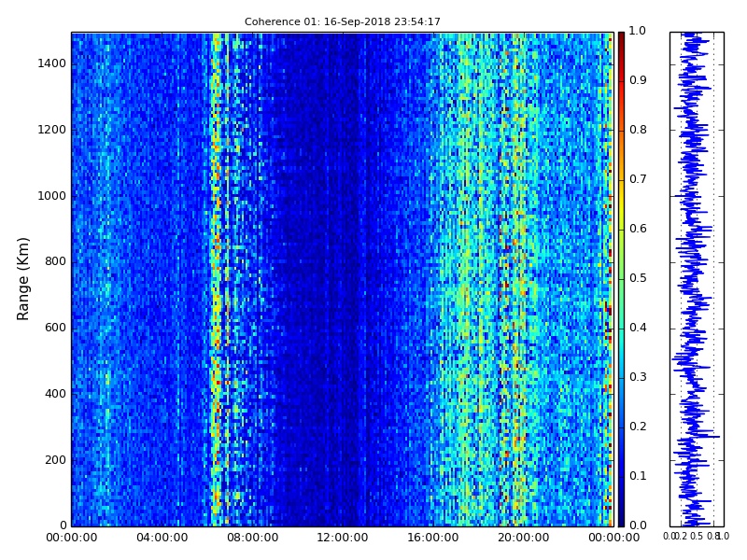Click the rightmost 00:00:00 time axis label
747x560 pixels.
tap(614, 538)
